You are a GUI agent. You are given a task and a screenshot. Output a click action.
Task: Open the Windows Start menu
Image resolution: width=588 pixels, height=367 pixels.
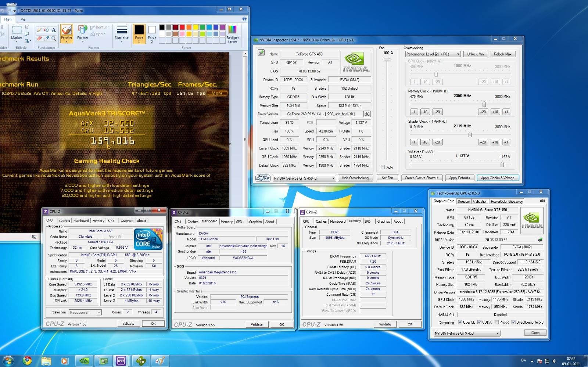pos(8,361)
